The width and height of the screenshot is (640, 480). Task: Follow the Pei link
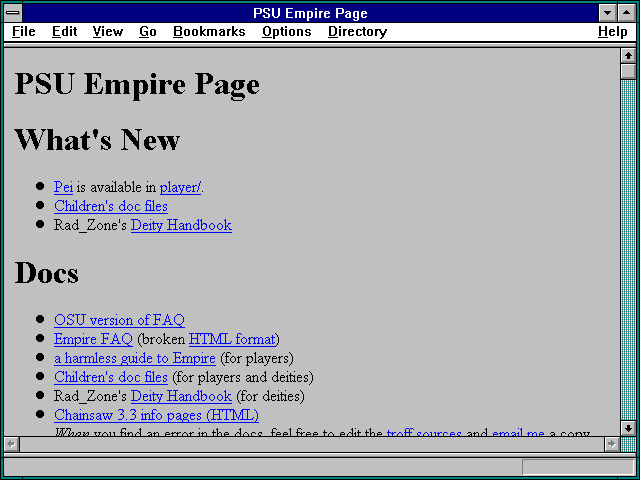[x=63, y=187]
